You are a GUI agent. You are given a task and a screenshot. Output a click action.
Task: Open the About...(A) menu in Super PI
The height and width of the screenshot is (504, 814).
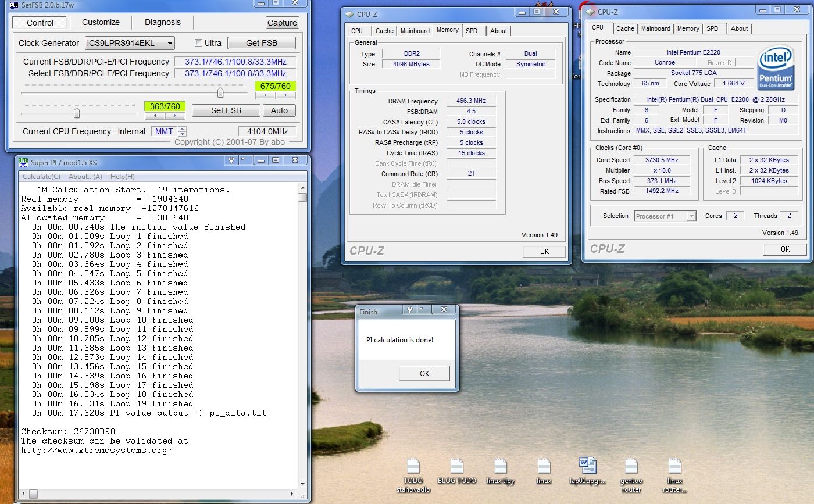tap(85, 177)
